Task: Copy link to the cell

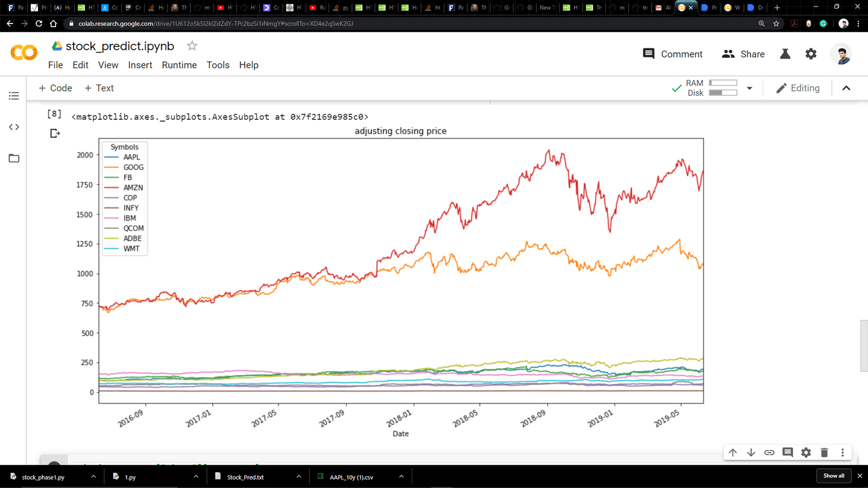Action: coord(769,452)
